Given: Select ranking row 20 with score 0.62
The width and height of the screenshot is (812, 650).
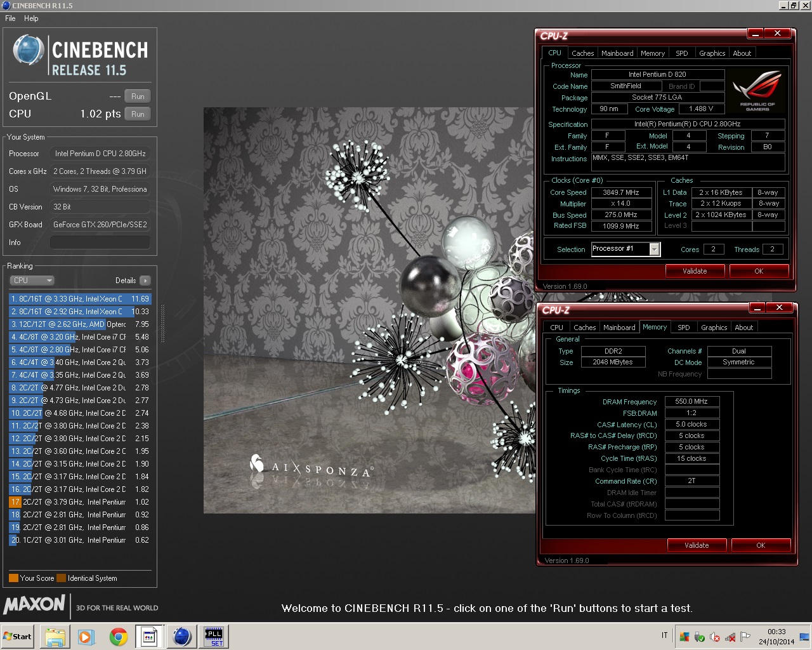Looking at the screenshot, I should 79,540.
